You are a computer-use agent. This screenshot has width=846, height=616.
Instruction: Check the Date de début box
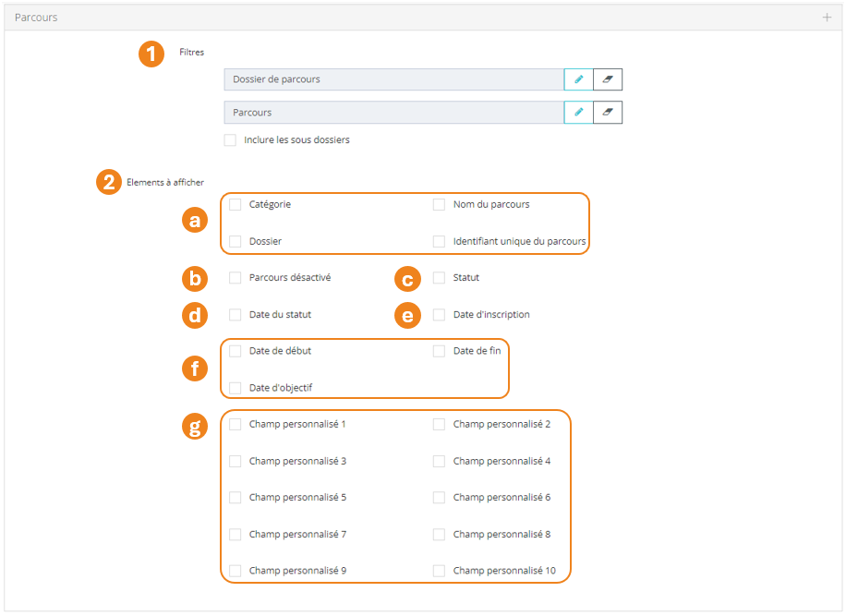pyautogui.click(x=236, y=351)
